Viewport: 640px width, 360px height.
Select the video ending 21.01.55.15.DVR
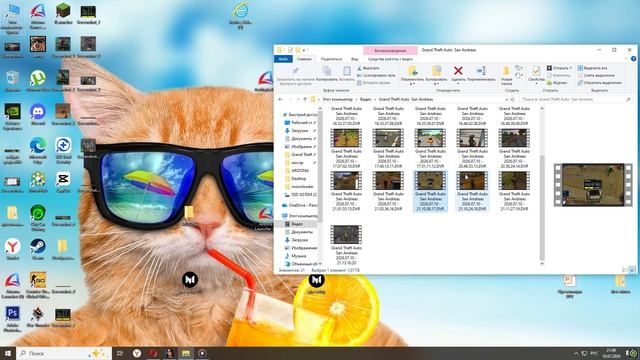point(346,191)
